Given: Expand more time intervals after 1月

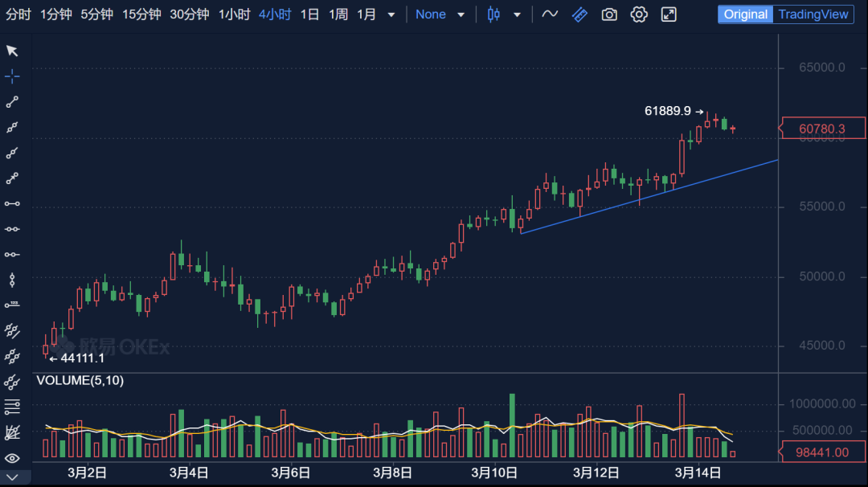Looking at the screenshot, I should [391, 15].
